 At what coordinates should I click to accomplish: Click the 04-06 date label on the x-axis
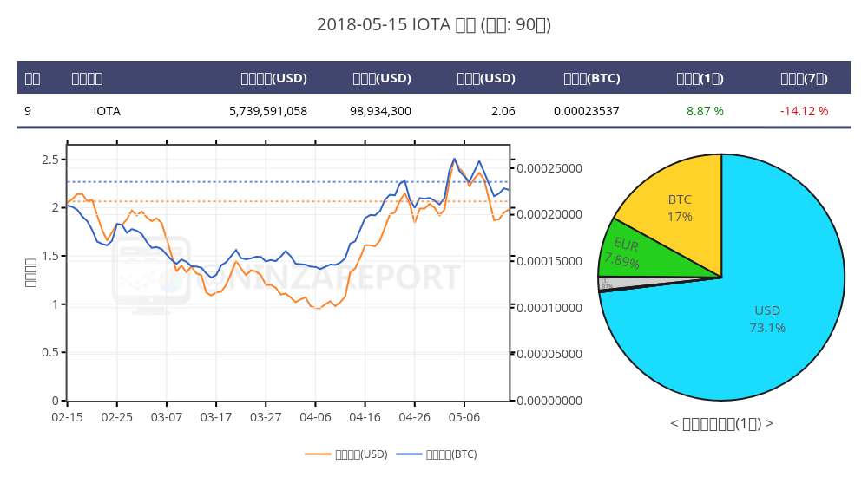click(x=315, y=417)
